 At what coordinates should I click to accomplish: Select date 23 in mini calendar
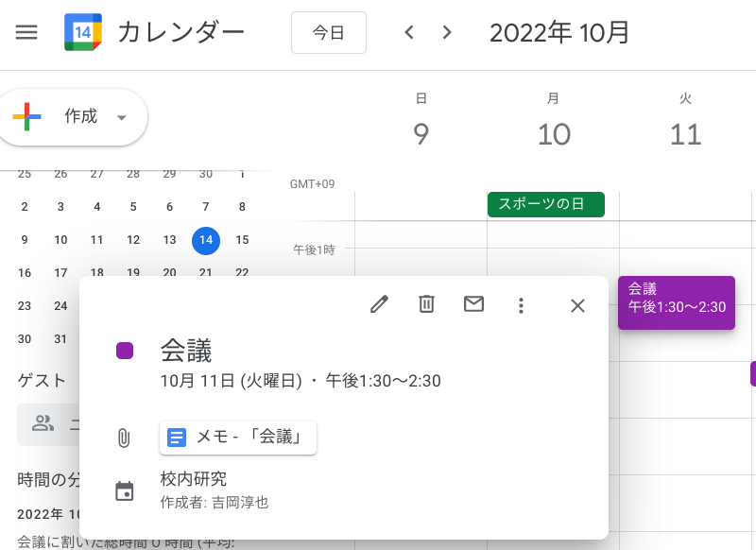click(25, 306)
